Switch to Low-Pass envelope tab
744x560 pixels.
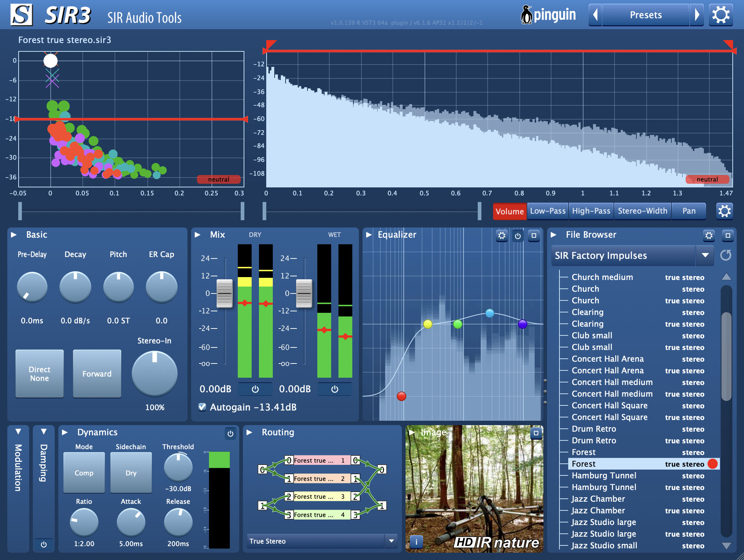click(x=548, y=211)
